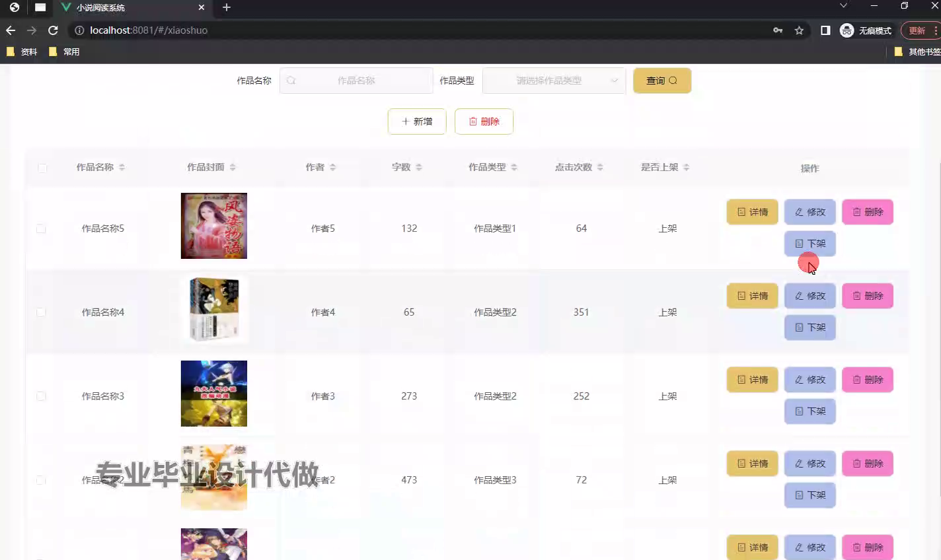The image size is (941, 560).
Task: Open cover thumbnail of 作品名称4
Action: (x=214, y=310)
